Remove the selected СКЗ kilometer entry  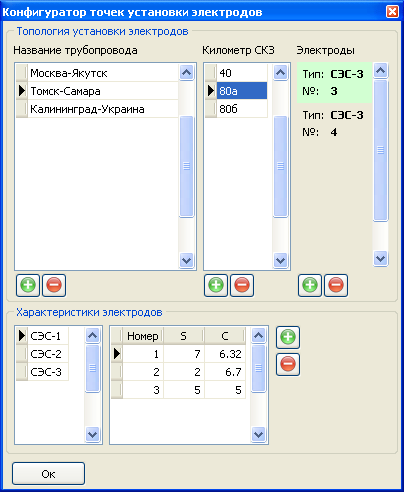point(242,285)
